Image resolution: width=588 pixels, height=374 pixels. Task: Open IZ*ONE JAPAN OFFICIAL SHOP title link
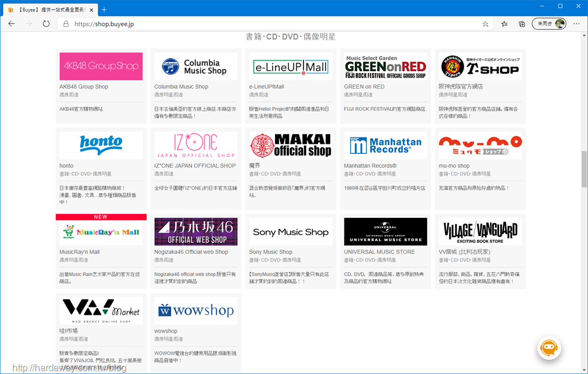[x=195, y=166]
